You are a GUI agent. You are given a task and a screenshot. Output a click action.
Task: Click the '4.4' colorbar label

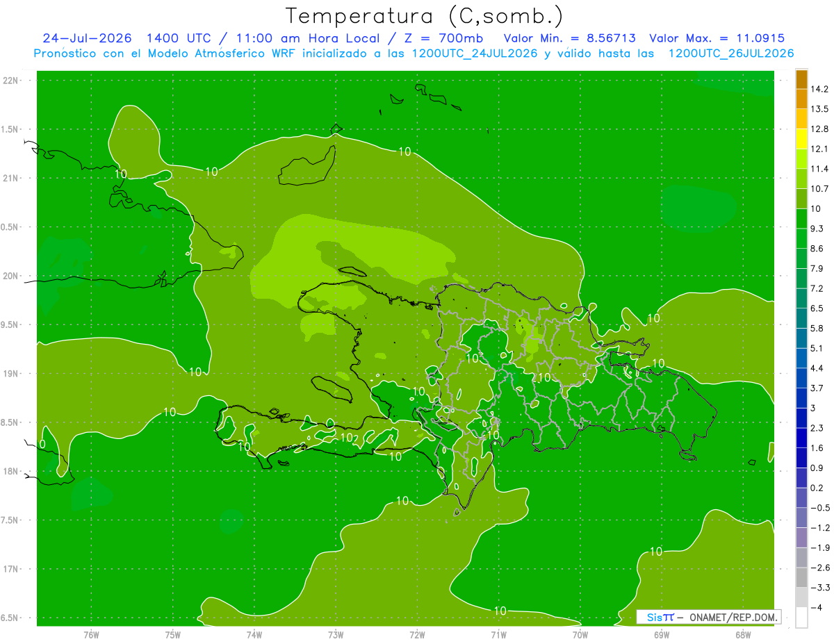coord(817,368)
